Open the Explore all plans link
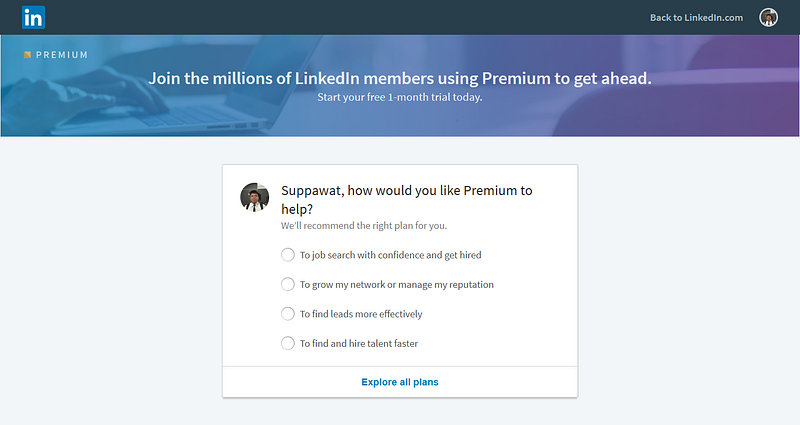800x425 pixels. point(400,382)
